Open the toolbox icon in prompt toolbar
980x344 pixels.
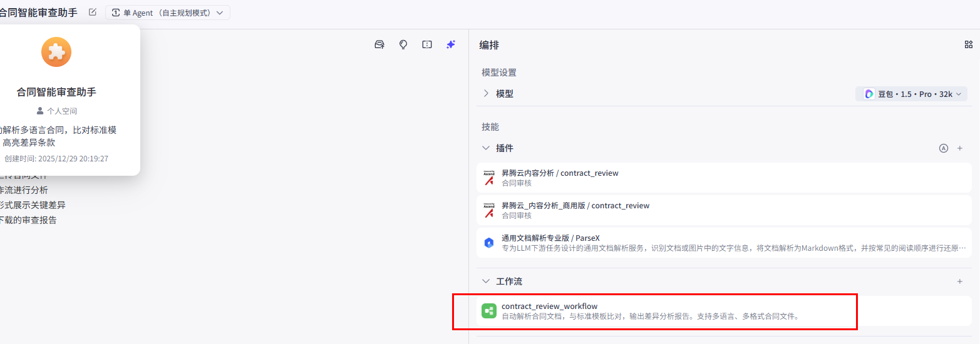379,44
